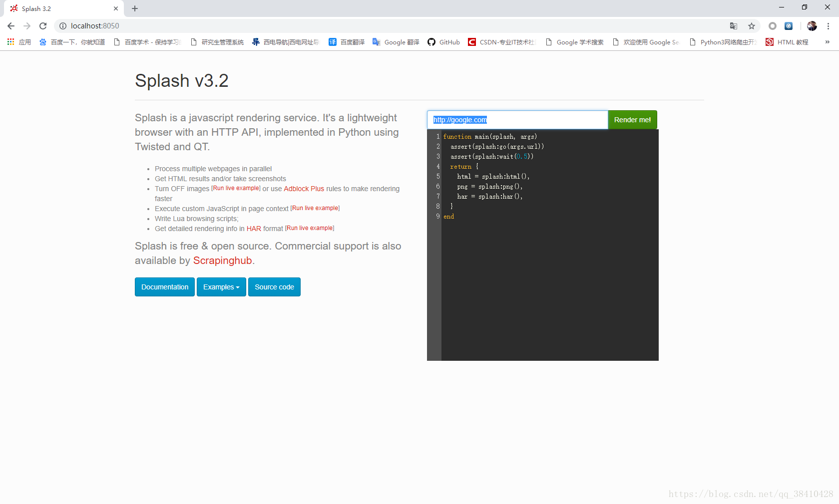The width and height of the screenshot is (839, 504).
Task: Click the 'Splash v3.2' heading
Action: [182, 81]
